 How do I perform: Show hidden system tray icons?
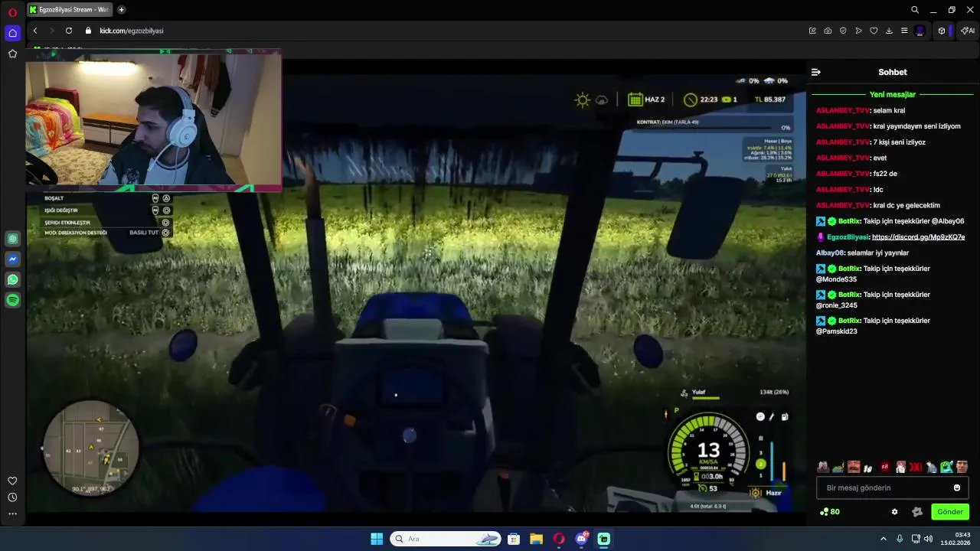[x=883, y=539]
